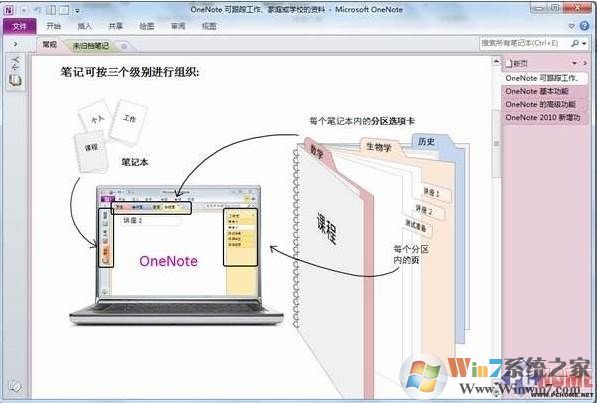The image size is (597, 403).
Task: Select the page OneNote 2010 新增功
Action: click(545, 118)
